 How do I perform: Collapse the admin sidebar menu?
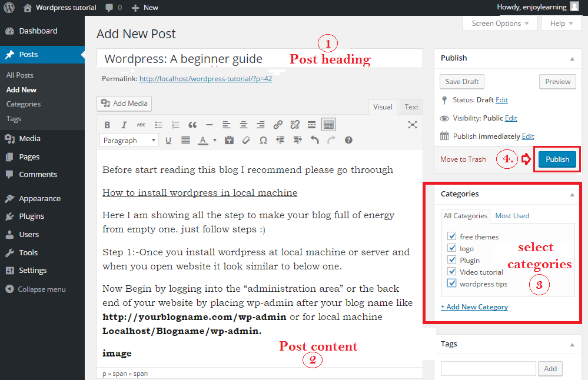36,289
